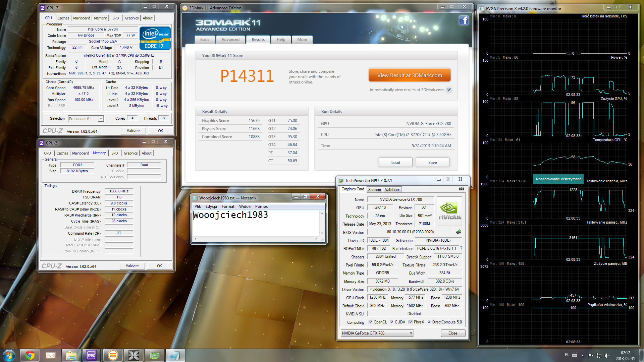The width and height of the screenshot is (644, 362).
Task: Open the Facebook icon in 3DMark
Action: tap(464, 20)
